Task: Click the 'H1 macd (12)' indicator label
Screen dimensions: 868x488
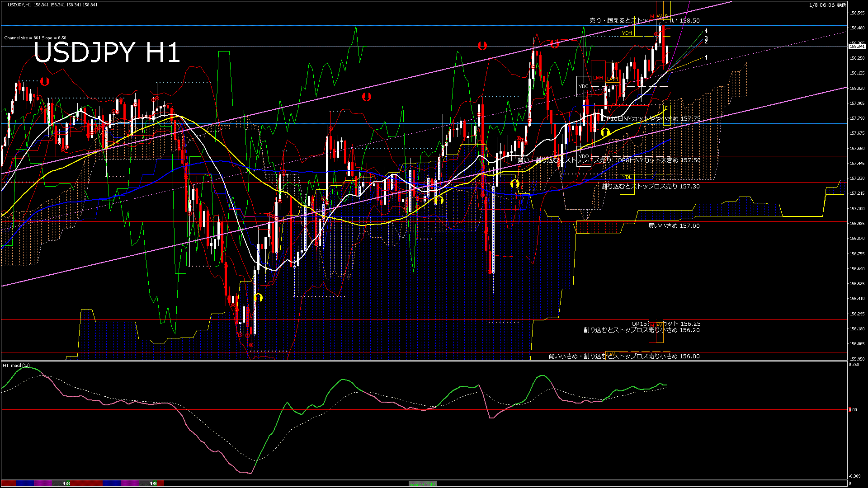Action: [16, 365]
